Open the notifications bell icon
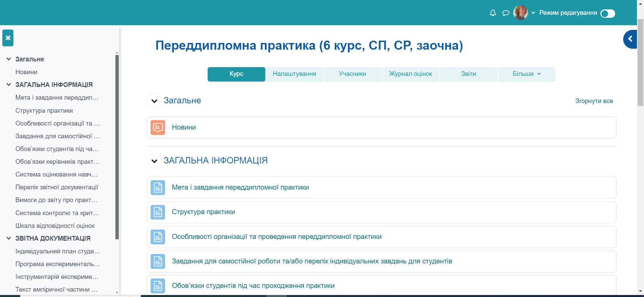The height and width of the screenshot is (297, 644). [493, 13]
